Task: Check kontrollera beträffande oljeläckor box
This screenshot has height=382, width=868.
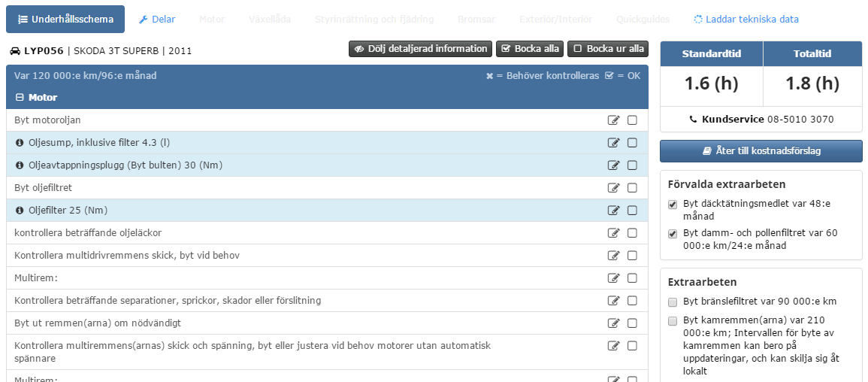Action: pos(632,233)
